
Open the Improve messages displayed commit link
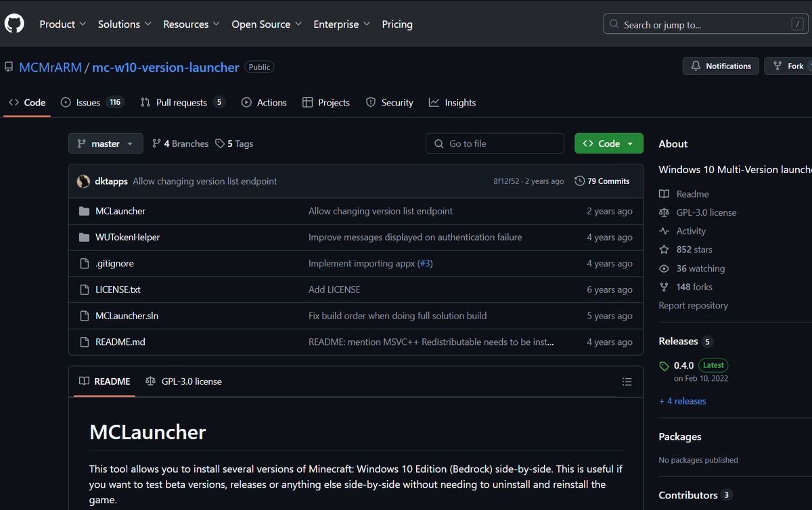(x=415, y=237)
